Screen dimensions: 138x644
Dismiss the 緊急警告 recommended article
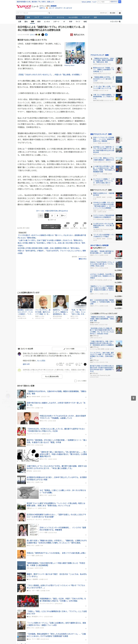(x=33, y=318)
